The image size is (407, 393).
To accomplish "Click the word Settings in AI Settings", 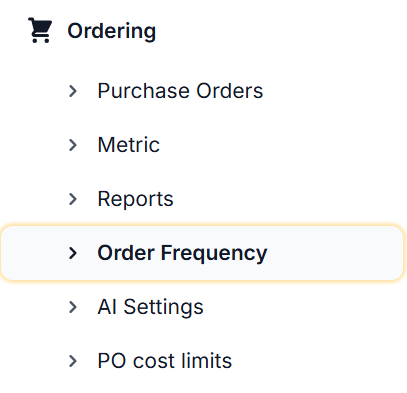I will pyautogui.click(x=163, y=307).
